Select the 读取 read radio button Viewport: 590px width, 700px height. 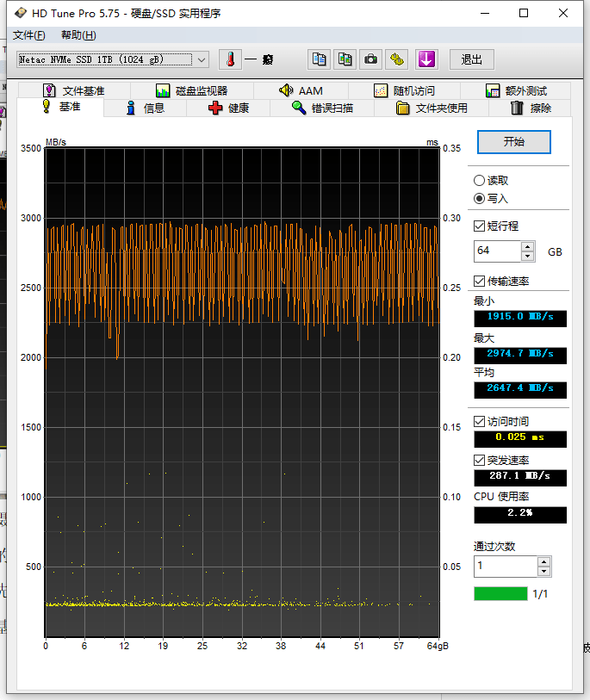479,181
